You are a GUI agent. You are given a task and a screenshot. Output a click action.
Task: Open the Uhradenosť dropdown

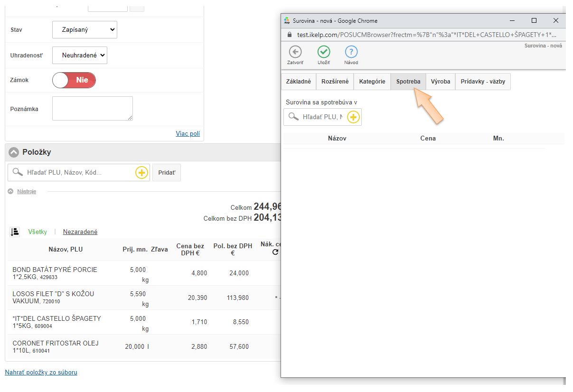(x=80, y=55)
